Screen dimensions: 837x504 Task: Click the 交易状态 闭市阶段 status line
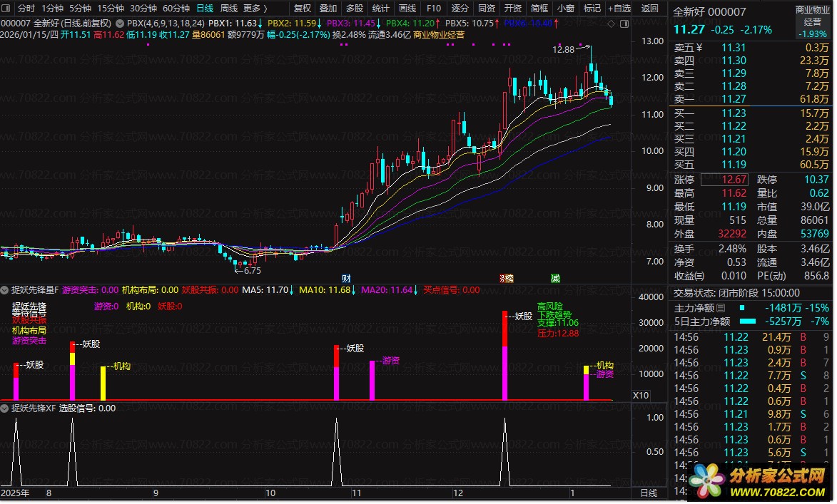point(736,293)
